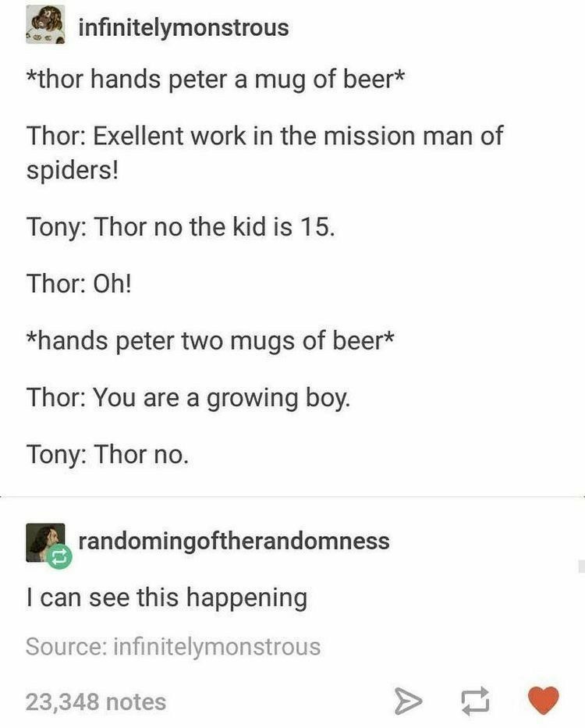Open the randomingoftherandomness avatar picture

pos(45,542)
